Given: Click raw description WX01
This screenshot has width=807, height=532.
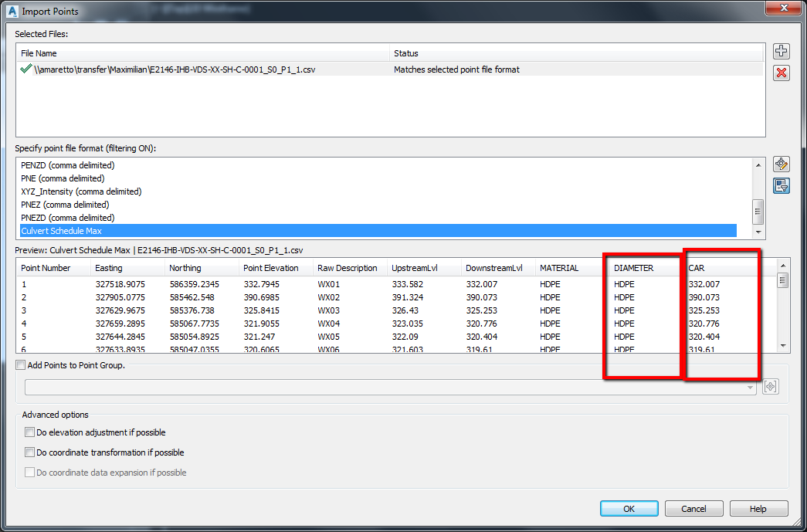Looking at the screenshot, I should coord(328,284).
